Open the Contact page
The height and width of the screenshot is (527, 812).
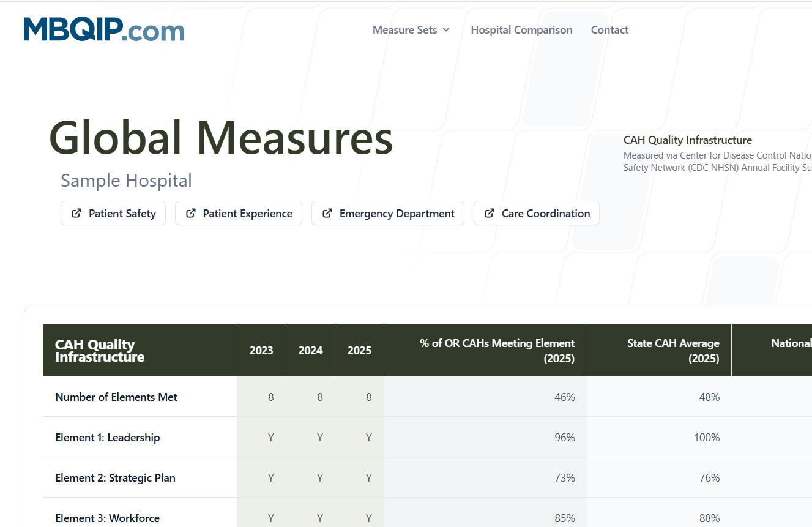pos(609,30)
